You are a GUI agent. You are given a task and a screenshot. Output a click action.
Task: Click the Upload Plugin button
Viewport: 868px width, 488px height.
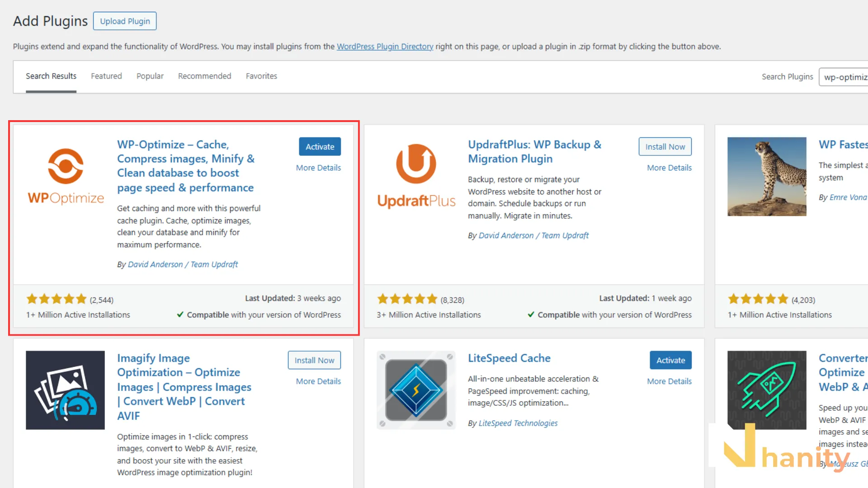pos(125,21)
